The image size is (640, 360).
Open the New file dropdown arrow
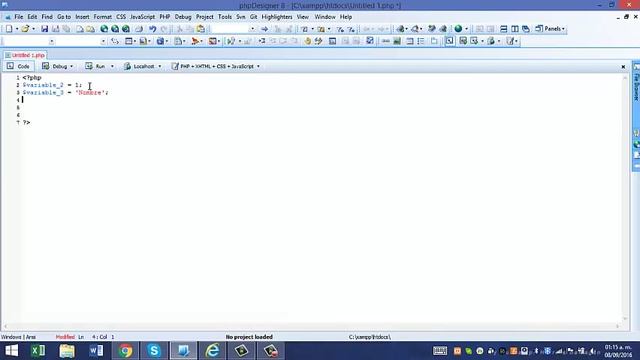17,29
